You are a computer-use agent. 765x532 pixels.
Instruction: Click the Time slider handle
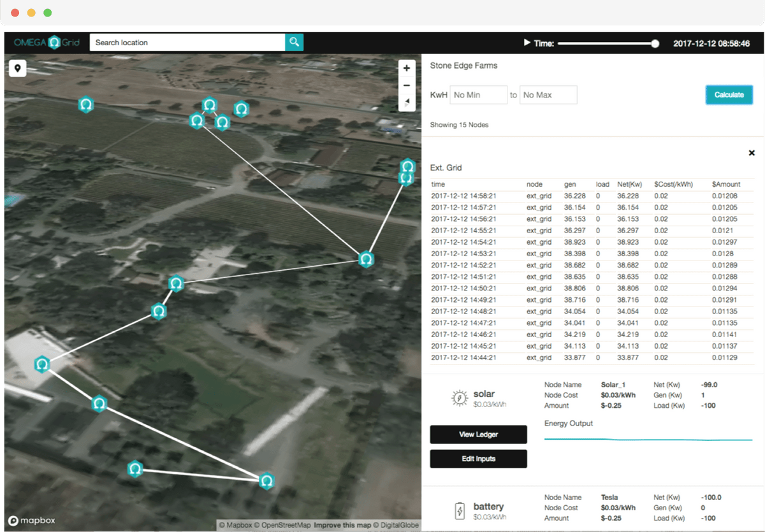pyautogui.click(x=655, y=43)
